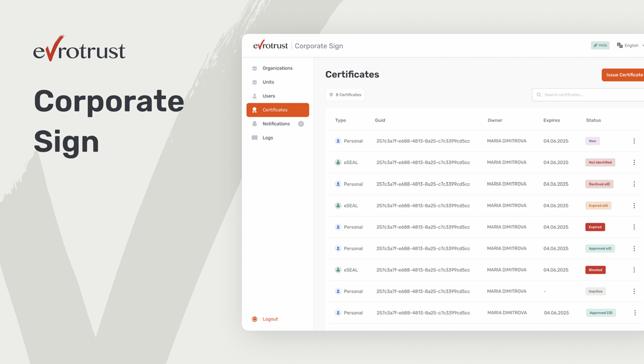644x364 pixels.
Task: Sort by Status column header
Action: [x=593, y=120]
